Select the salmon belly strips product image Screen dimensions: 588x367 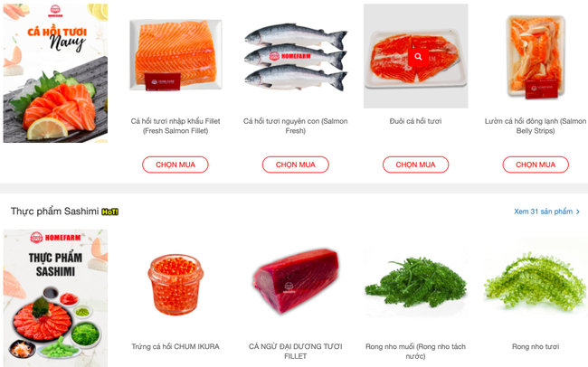(536, 56)
